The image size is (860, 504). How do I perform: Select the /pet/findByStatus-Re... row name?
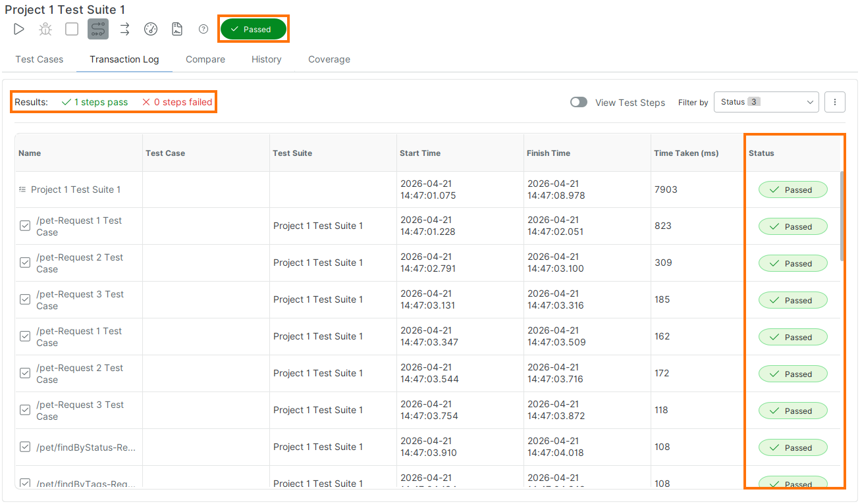86,447
